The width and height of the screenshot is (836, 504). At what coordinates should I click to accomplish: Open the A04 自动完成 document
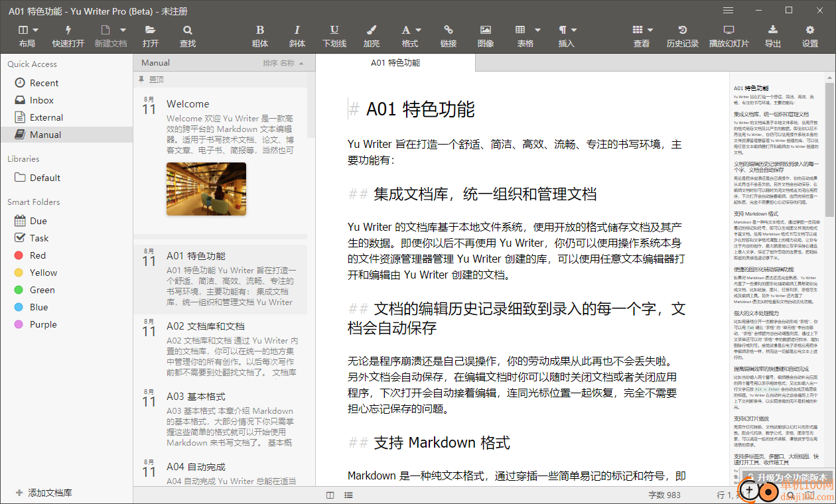click(220, 471)
